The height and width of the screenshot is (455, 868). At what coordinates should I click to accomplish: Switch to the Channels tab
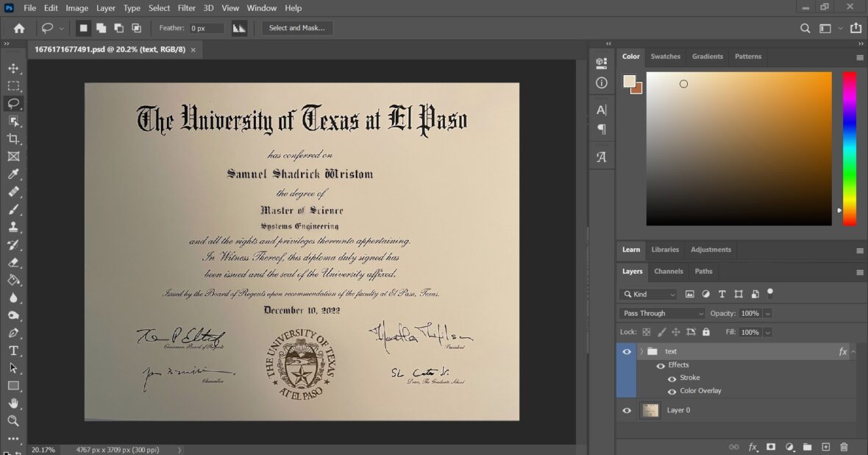[668, 272]
